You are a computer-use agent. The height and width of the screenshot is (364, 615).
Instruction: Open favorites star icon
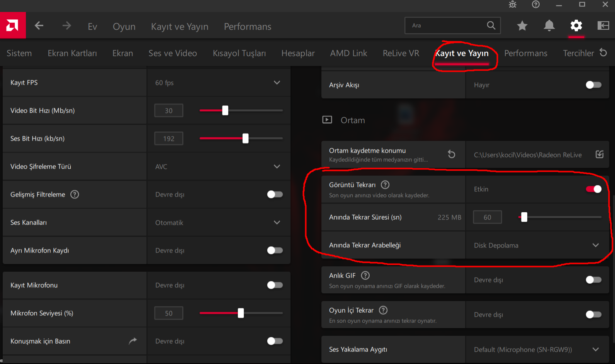[522, 26]
